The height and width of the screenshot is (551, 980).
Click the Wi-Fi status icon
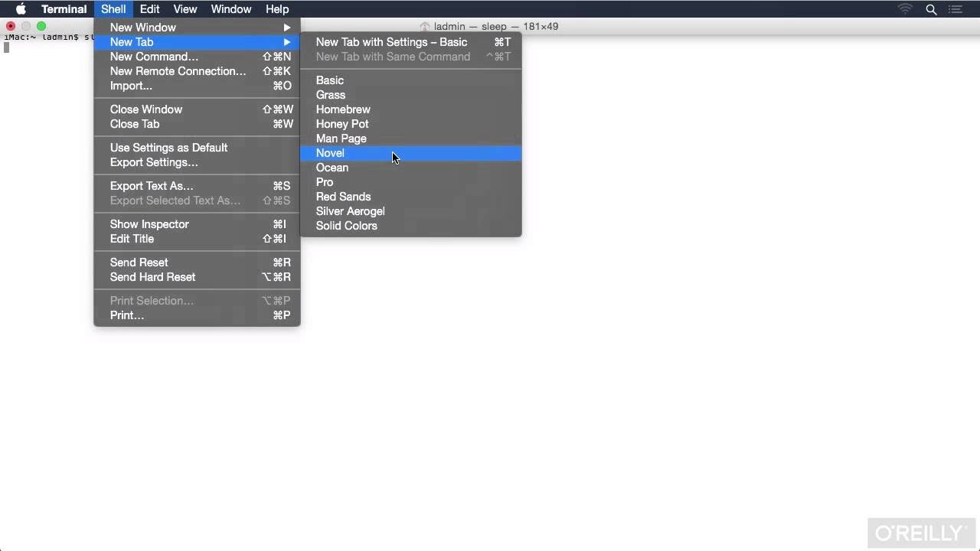(905, 9)
